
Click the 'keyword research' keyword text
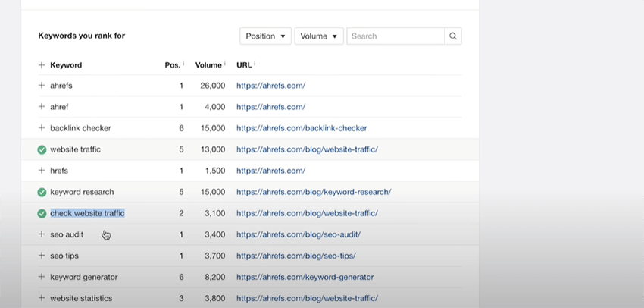[82, 192]
